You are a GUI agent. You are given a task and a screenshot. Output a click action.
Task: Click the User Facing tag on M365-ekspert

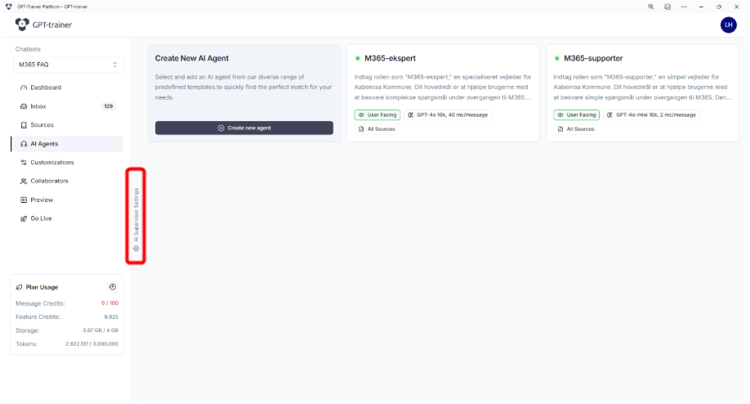point(377,115)
